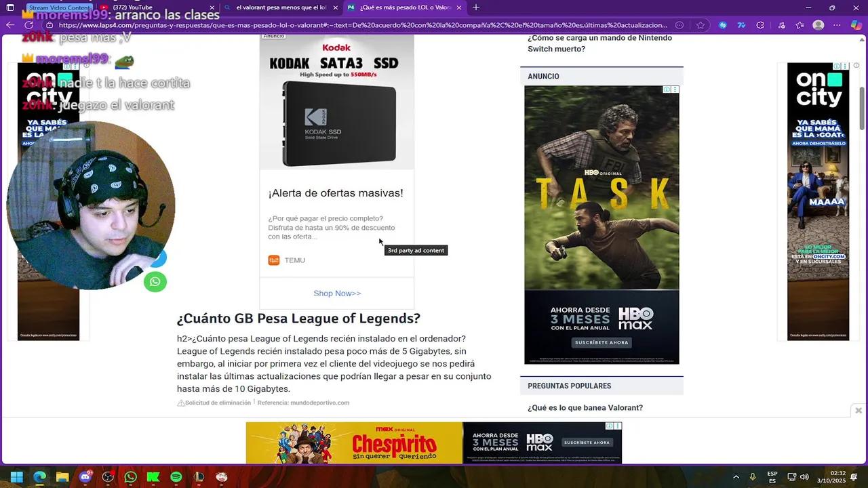Screen dimensions: 868x488
Task: Open the 7TV extension icon
Action: pyautogui.click(x=742, y=25)
